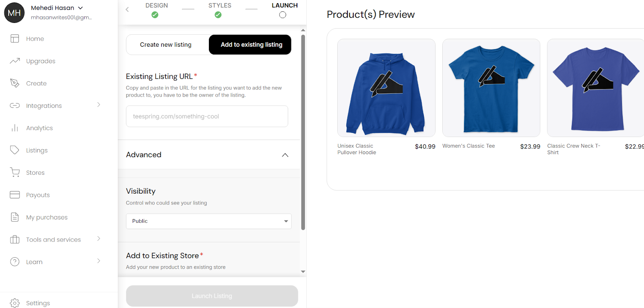The height and width of the screenshot is (308, 644).
Task: Click the Product(s) Preview heading
Action: point(371,14)
